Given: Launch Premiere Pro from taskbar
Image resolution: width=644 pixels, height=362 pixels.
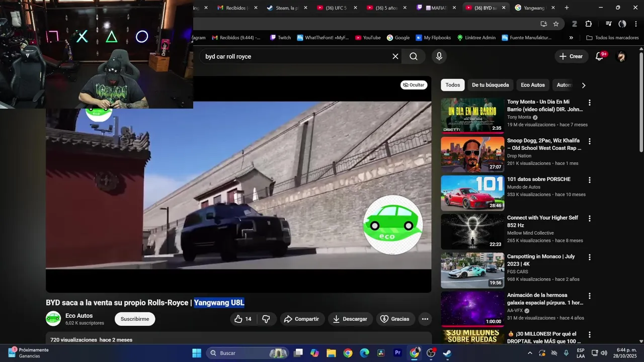Looking at the screenshot, I should 397,353.
